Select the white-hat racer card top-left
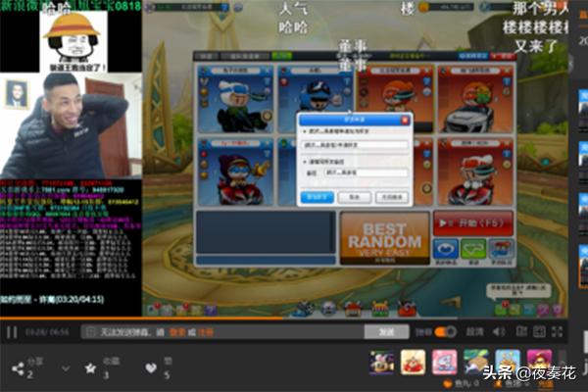588x392 pixels. pyautogui.click(x=235, y=99)
